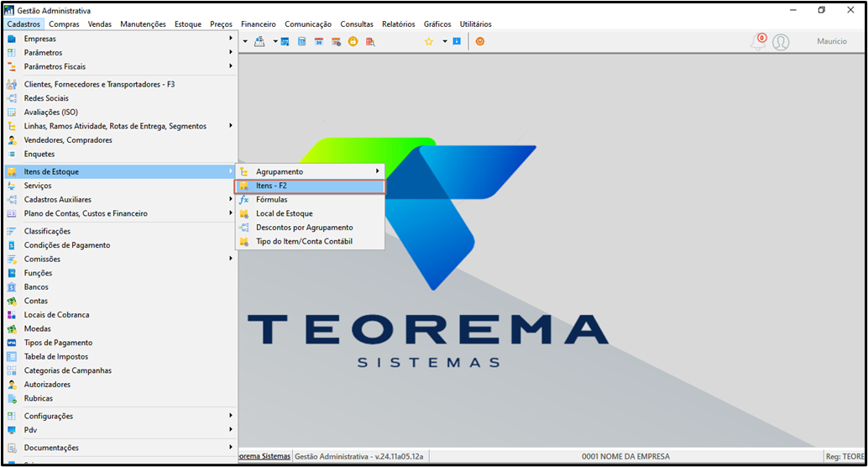Click the 0001 NOME DA EMPRESA status text
This screenshot has width=868, height=467.
tap(625, 456)
